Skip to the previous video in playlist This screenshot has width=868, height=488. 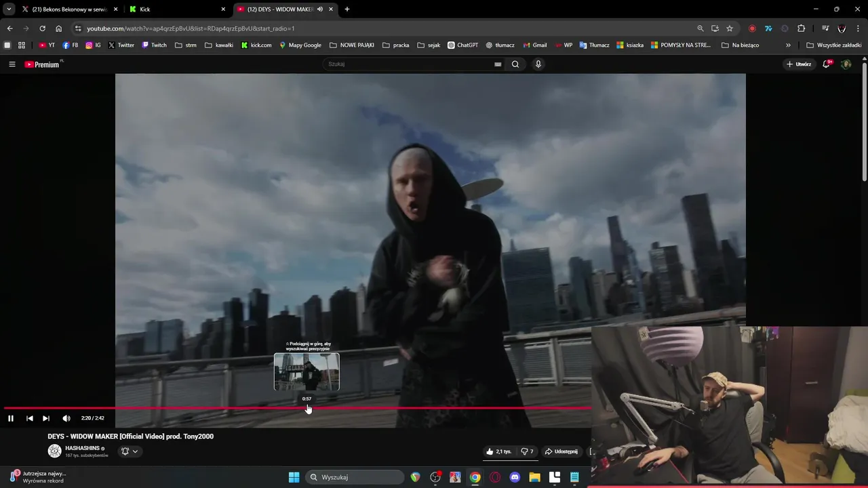click(x=30, y=418)
